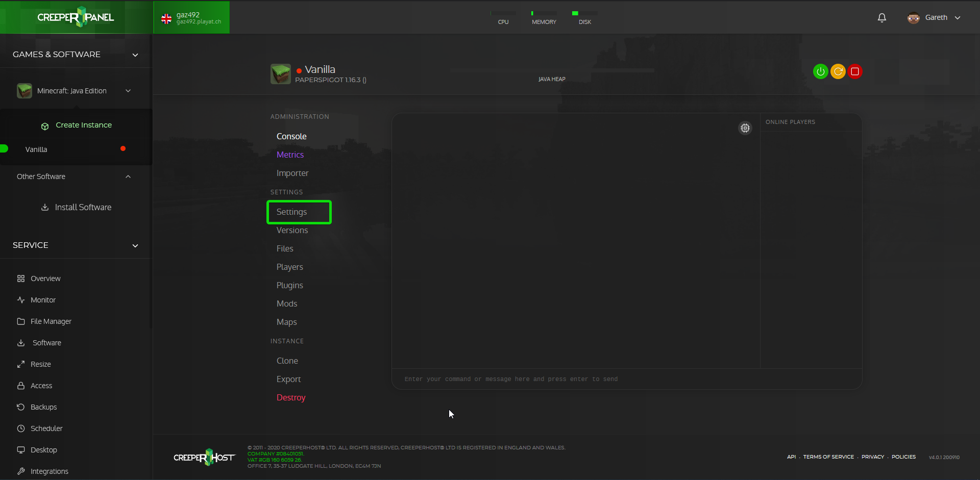The image size is (980, 480).
Task: Open the Metrics page
Action: (x=290, y=155)
